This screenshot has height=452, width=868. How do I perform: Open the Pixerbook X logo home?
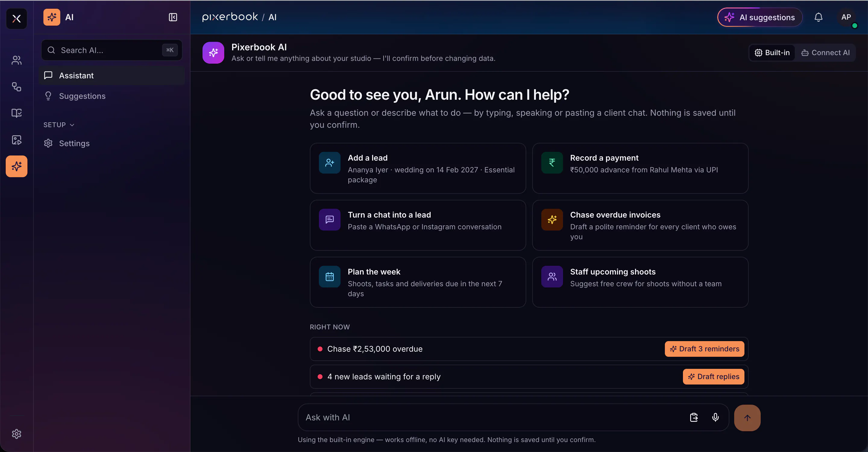17,18
